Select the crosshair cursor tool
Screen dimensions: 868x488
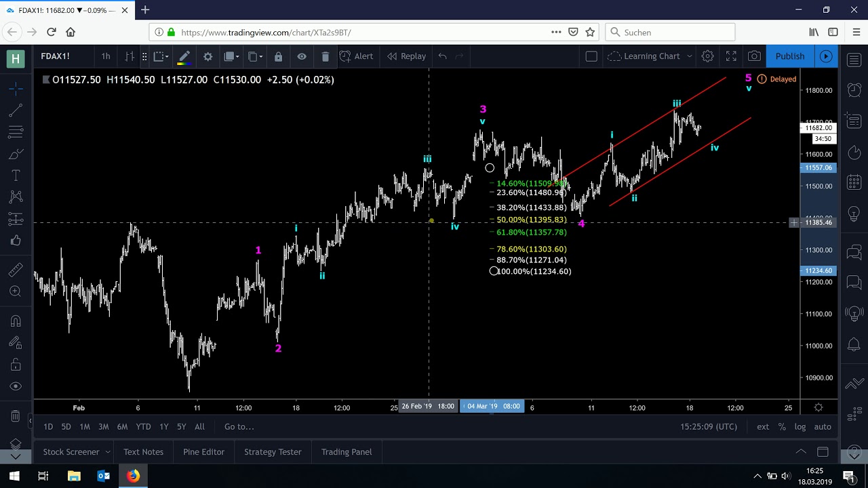tap(16, 88)
